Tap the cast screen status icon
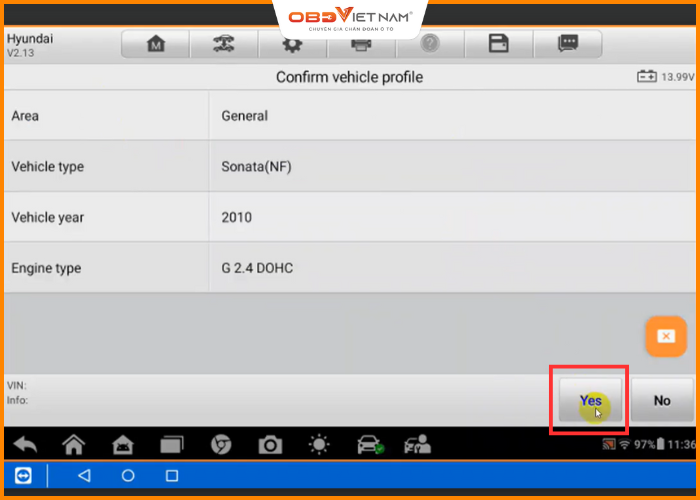700x500 pixels. (609, 444)
